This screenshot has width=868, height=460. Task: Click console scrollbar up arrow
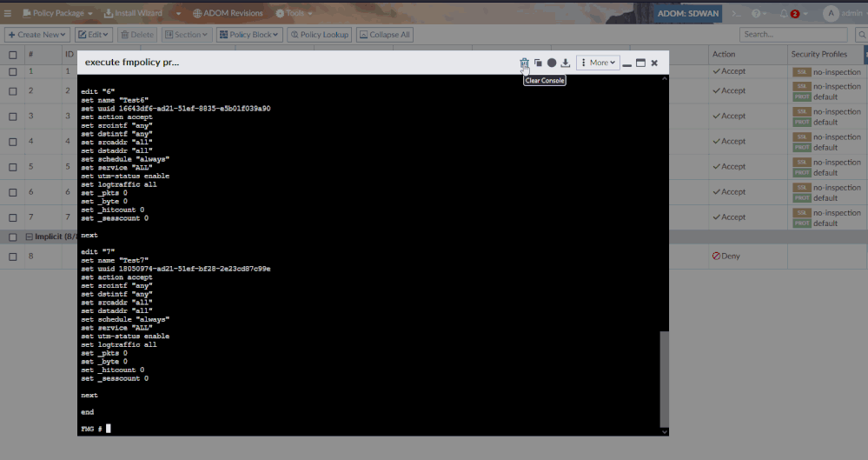tap(665, 79)
